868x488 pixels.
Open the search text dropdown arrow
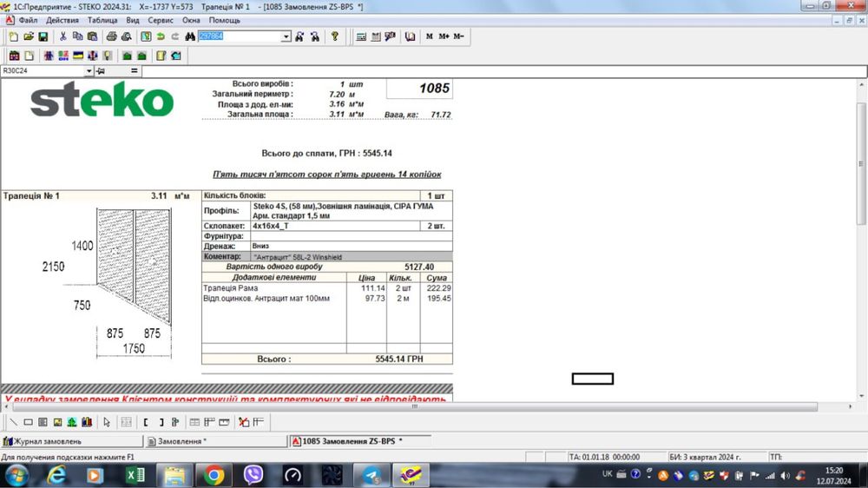286,36
